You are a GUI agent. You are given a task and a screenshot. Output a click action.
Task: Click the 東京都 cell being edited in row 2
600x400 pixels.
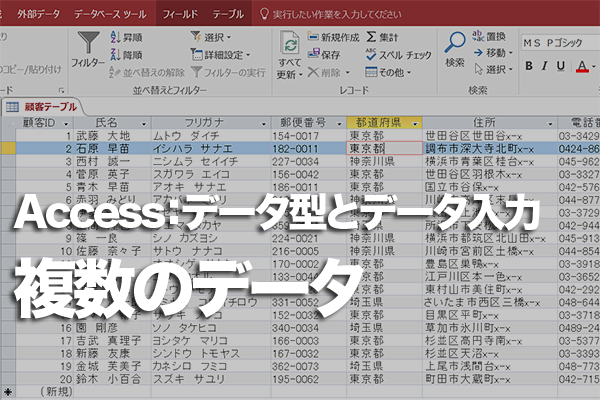pyautogui.click(x=384, y=149)
